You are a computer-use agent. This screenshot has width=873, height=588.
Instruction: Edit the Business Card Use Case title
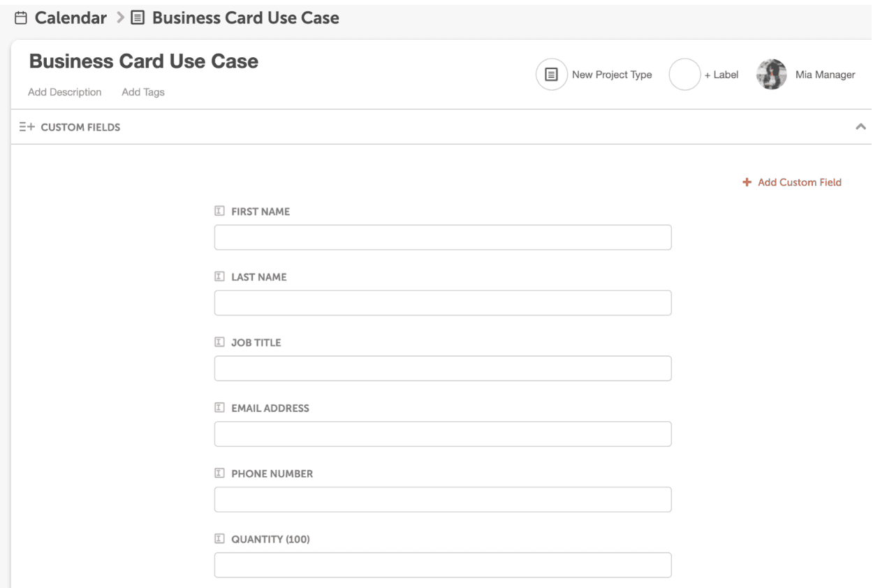(x=144, y=61)
